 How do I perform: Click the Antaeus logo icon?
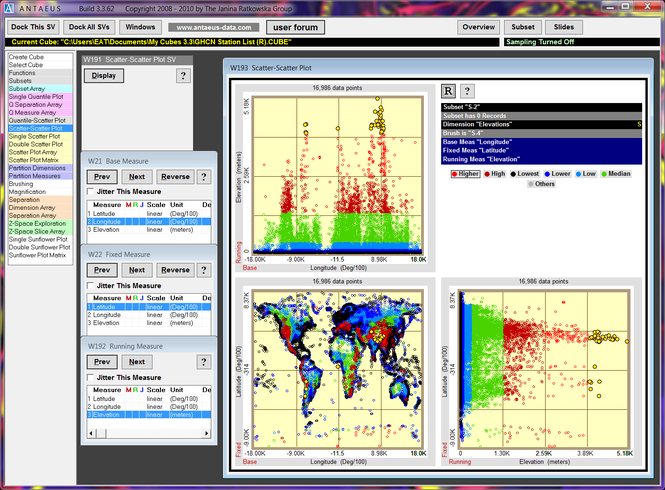(11, 8)
